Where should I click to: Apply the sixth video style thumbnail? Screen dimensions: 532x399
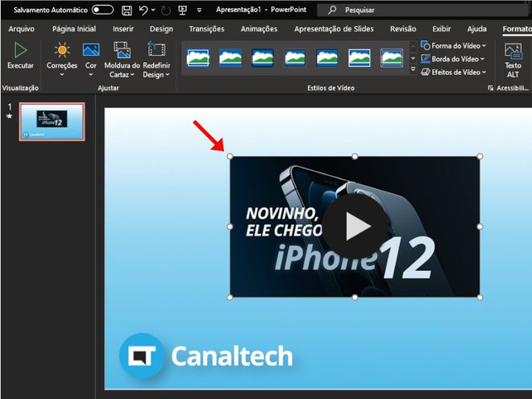click(360, 58)
